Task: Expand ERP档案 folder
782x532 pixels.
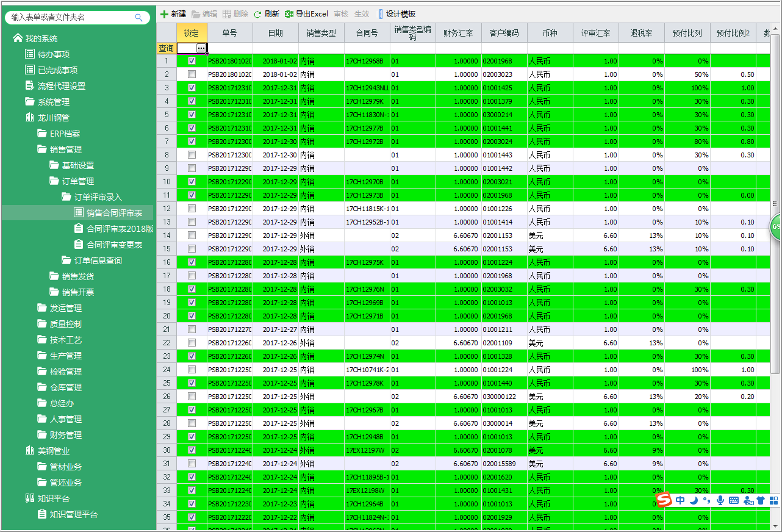Action: 59,134
